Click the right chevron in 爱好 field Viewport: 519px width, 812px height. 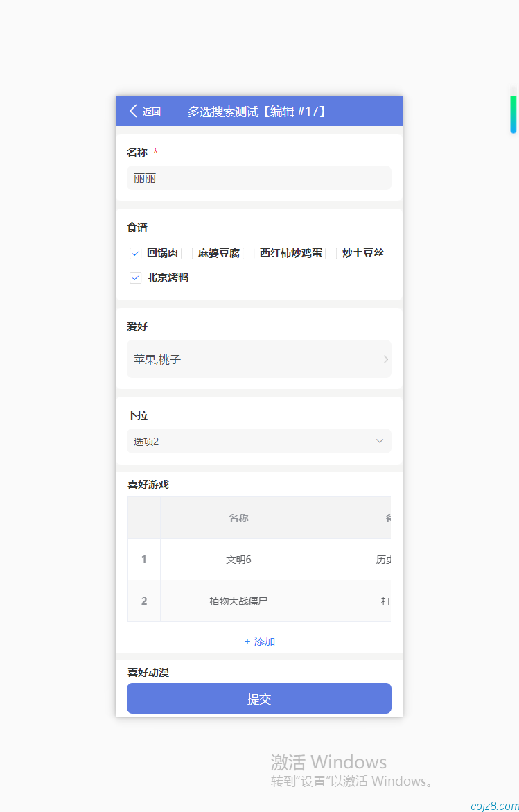385,359
